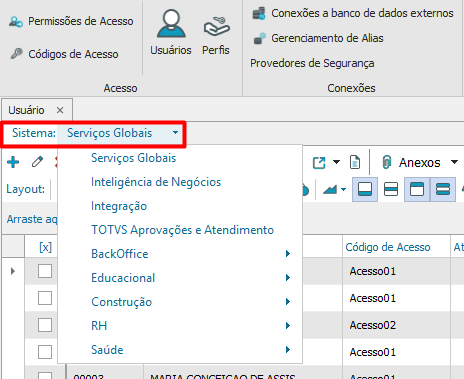Screen dimensions: 464x379
Task: Sort by the Código de Acesso column header
Action: 388,247
